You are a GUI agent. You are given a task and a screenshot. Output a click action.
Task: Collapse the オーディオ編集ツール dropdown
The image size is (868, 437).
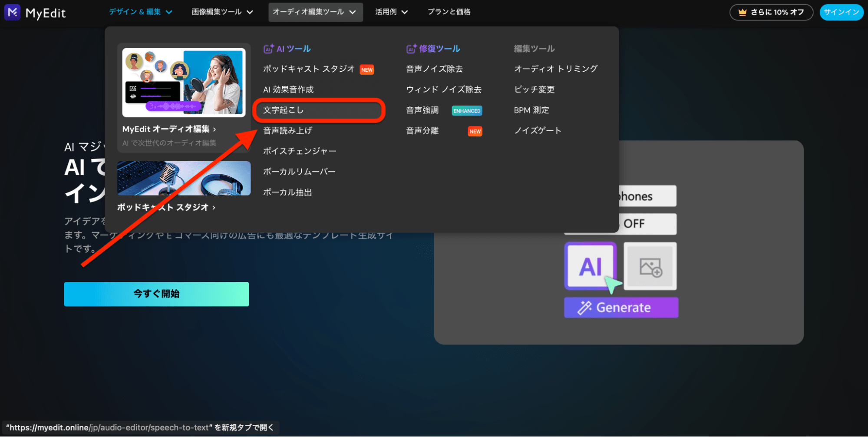pyautogui.click(x=315, y=12)
